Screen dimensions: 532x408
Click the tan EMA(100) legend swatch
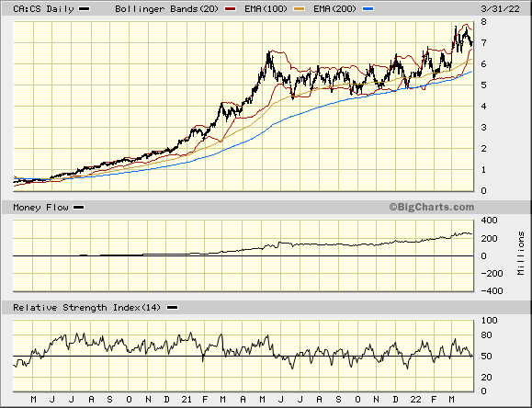point(300,9)
